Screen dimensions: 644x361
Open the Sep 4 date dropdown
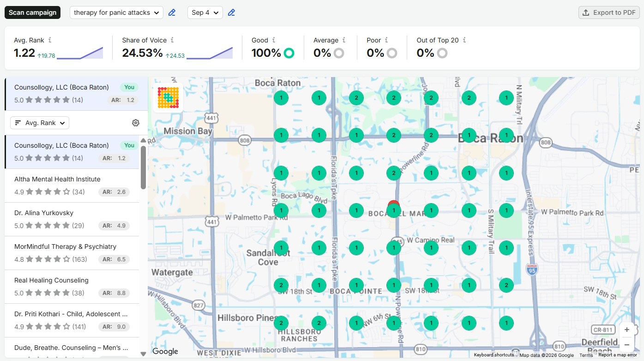pos(205,12)
